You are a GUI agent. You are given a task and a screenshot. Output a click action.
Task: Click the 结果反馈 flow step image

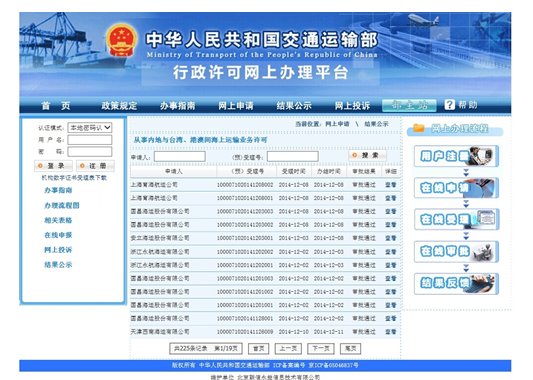pos(456,283)
